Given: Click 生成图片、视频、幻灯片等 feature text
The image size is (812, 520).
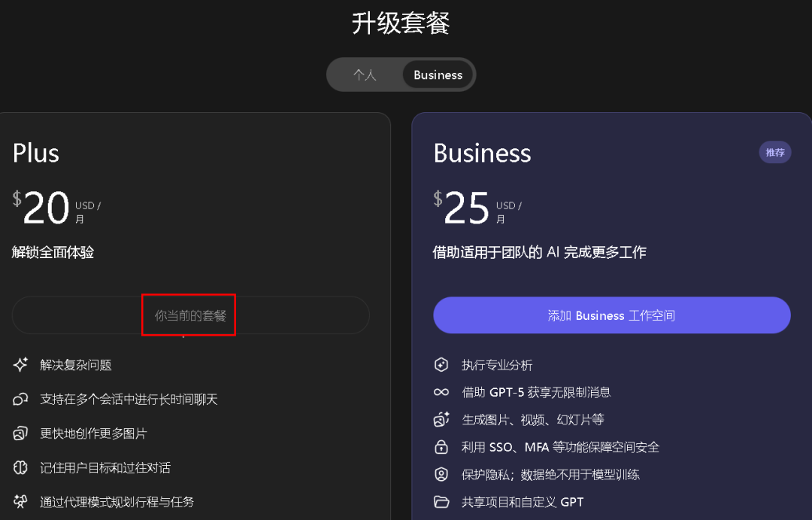Looking at the screenshot, I should click(533, 419).
